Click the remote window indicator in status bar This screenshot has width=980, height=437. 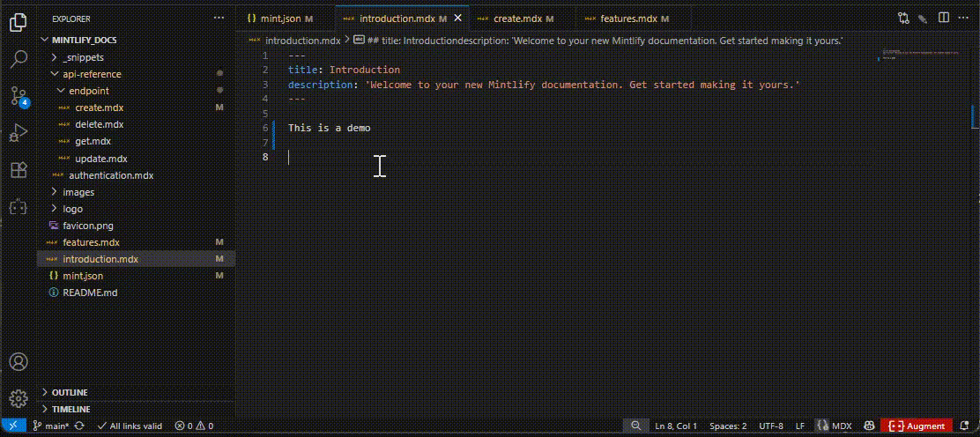pyautogui.click(x=13, y=426)
